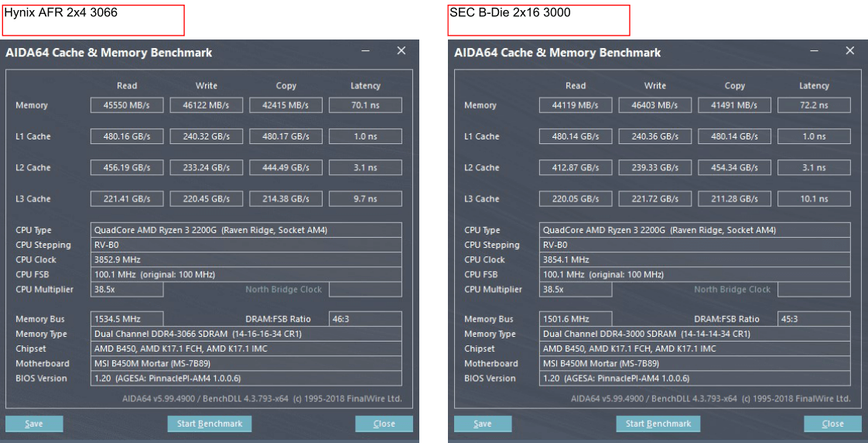Select memory write value 46122 MB/s
The height and width of the screenshot is (443, 868).
(x=206, y=105)
